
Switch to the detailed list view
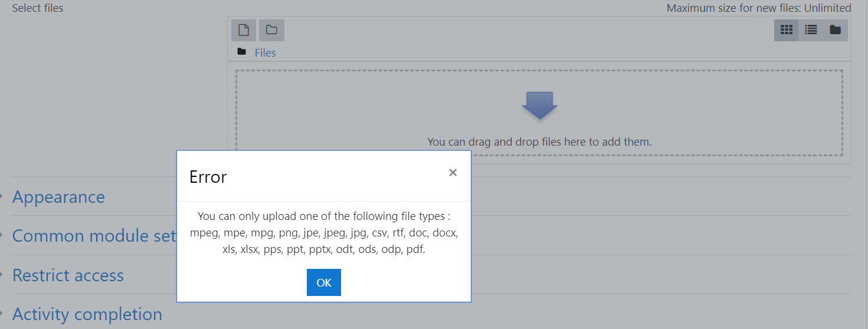[x=811, y=30]
